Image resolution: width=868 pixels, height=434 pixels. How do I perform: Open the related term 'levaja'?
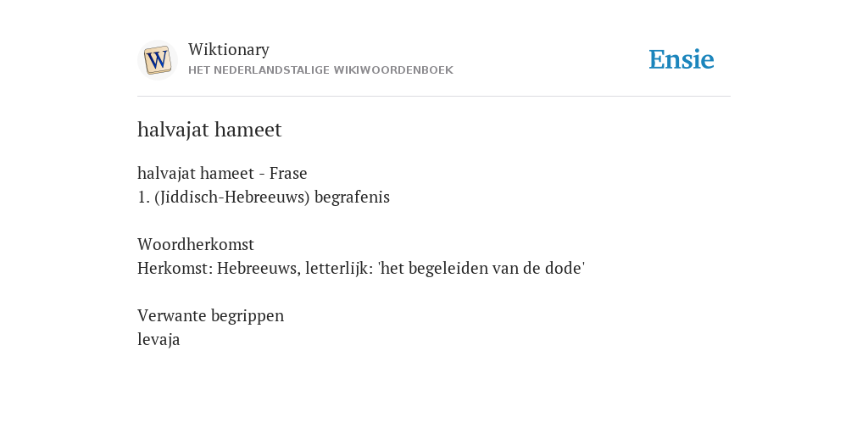tap(159, 339)
